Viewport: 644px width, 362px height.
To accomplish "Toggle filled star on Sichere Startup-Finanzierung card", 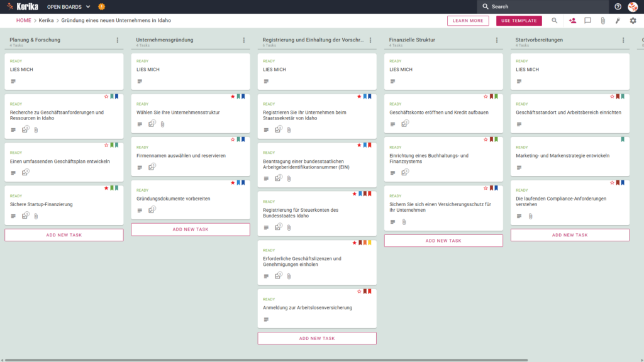I will pos(106,188).
